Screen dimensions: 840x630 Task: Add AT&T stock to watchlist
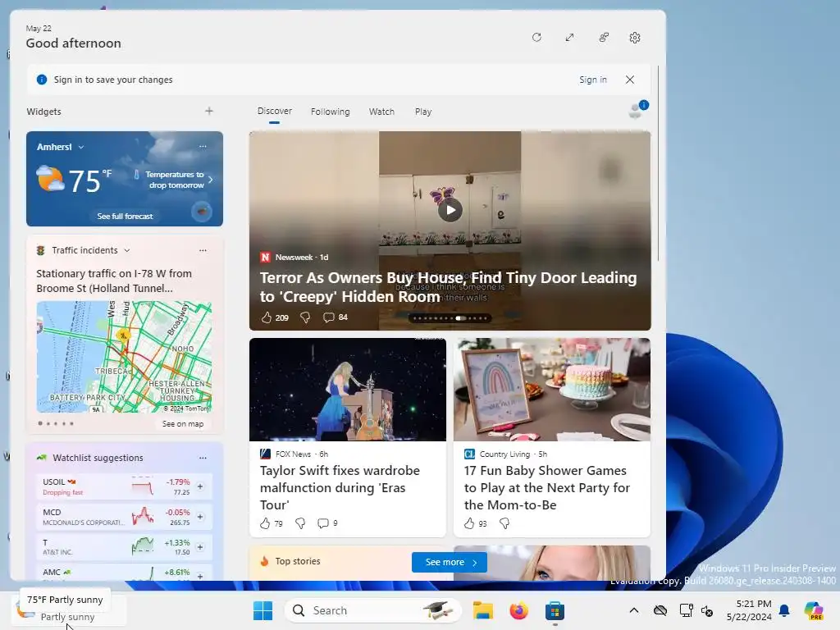[x=200, y=547]
